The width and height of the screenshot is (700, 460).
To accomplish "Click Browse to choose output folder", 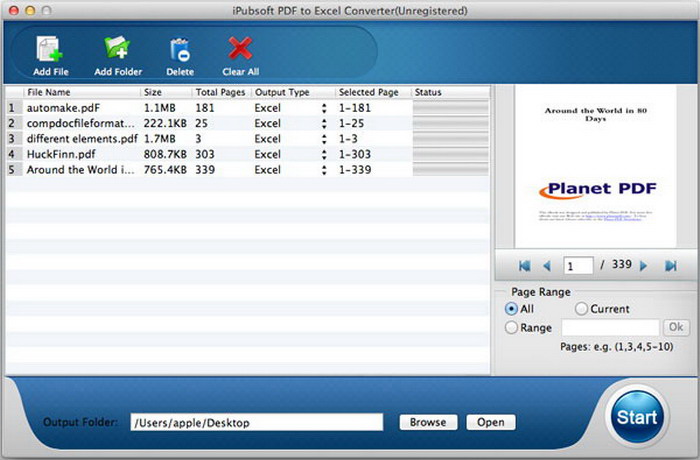I will (x=428, y=422).
